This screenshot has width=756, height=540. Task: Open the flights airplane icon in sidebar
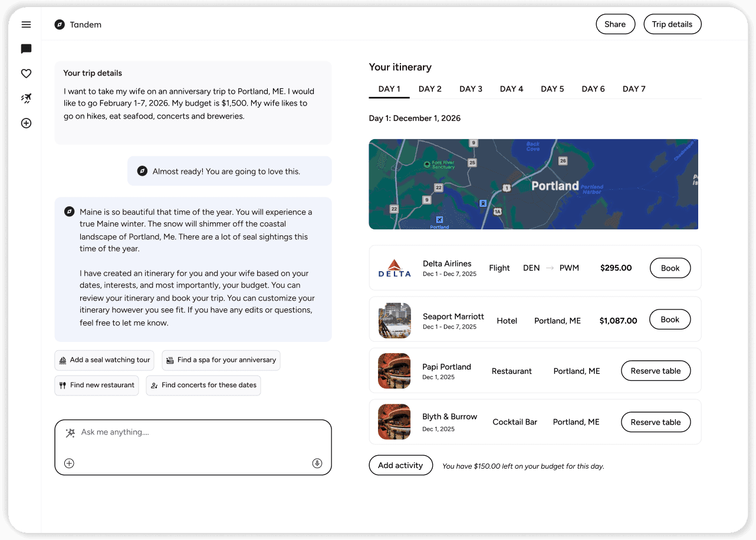pyautogui.click(x=26, y=98)
